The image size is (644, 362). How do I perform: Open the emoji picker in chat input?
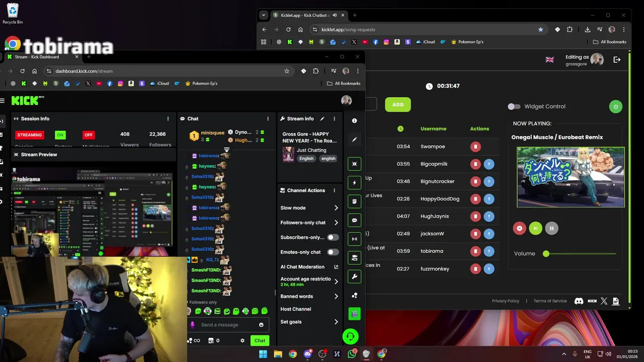click(x=261, y=325)
